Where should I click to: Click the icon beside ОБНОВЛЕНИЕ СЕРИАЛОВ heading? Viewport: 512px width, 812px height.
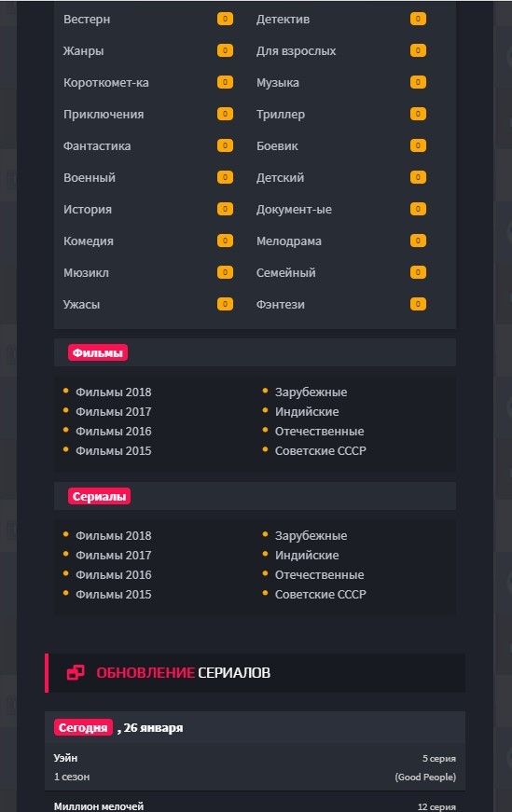(x=76, y=673)
